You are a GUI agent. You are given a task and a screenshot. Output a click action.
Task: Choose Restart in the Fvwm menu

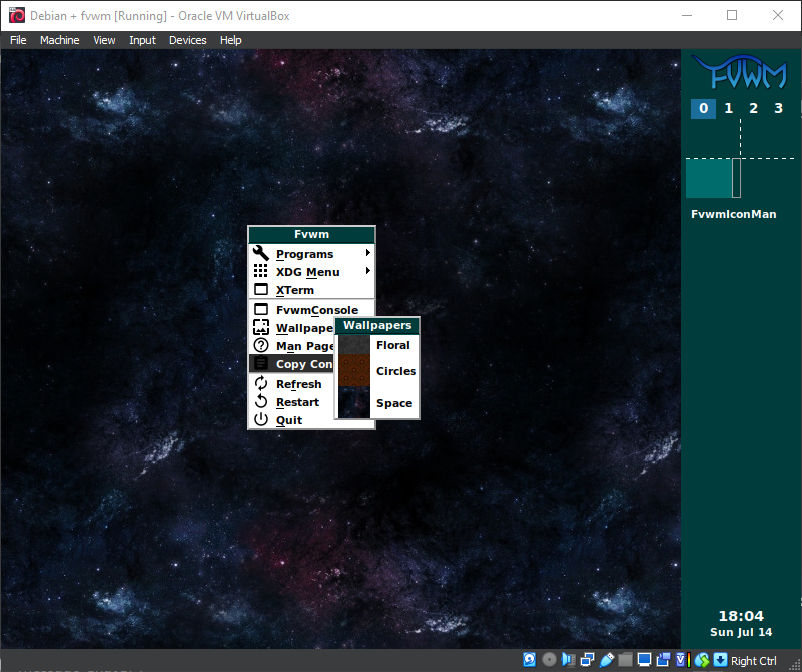coord(297,402)
